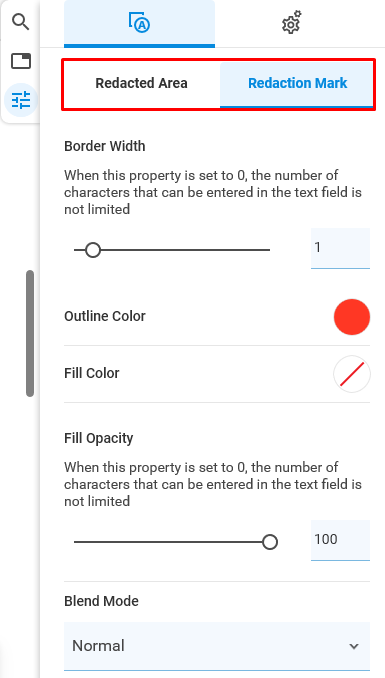The width and height of the screenshot is (385, 678).
Task: Open the gear settings tab
Action: click(292, 23)
